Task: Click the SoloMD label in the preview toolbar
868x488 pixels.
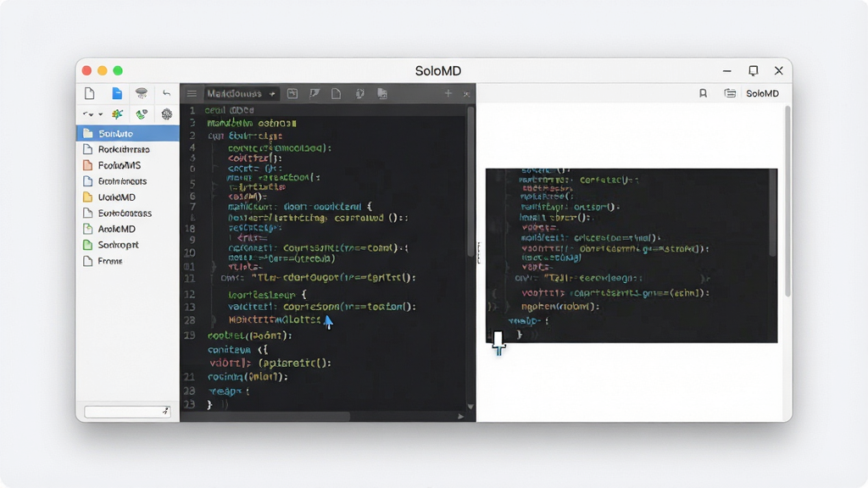Action: tap(762, 93)
